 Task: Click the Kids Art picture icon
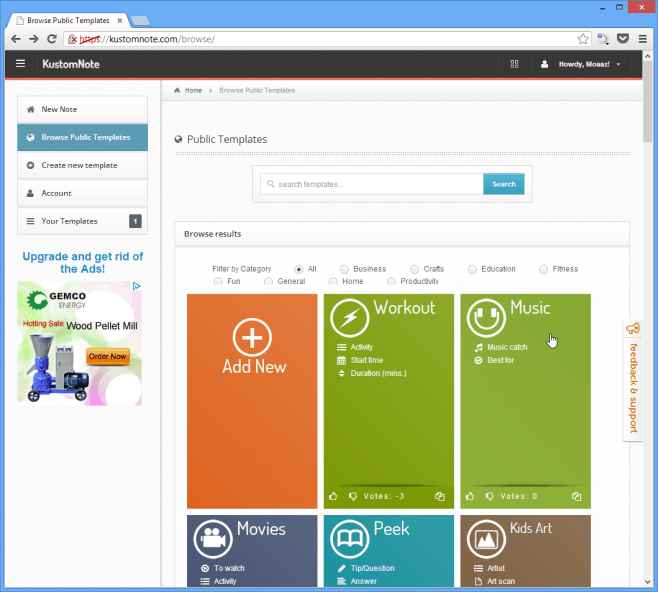point(486,539)
